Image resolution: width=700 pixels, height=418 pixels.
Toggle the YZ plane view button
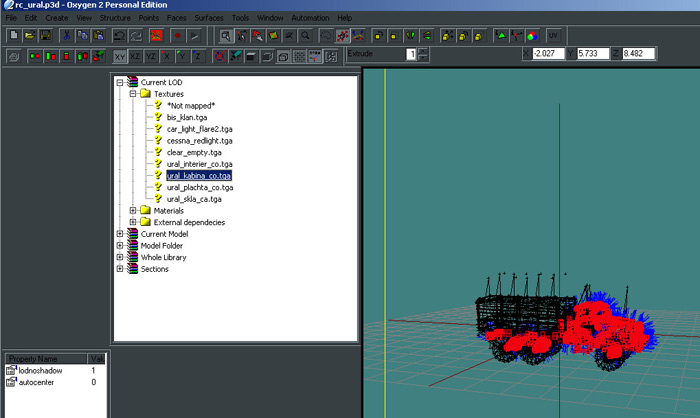click(150, 56)
